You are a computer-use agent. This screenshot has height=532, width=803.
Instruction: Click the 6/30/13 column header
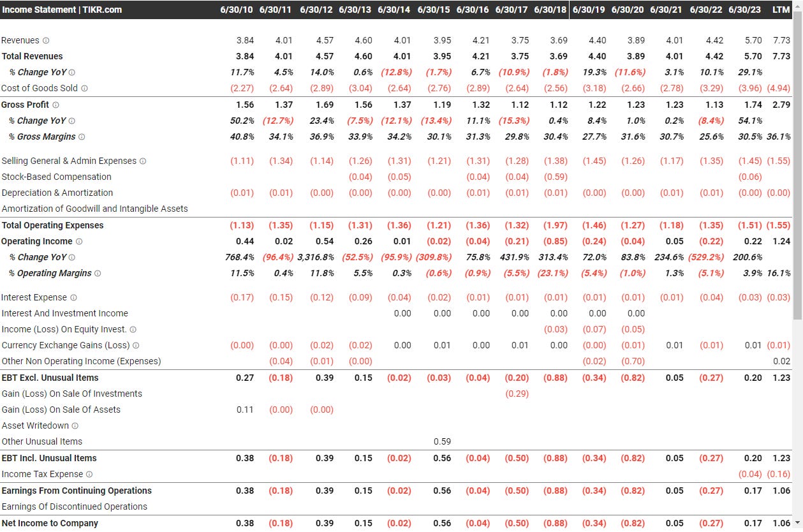coord(355,10)
